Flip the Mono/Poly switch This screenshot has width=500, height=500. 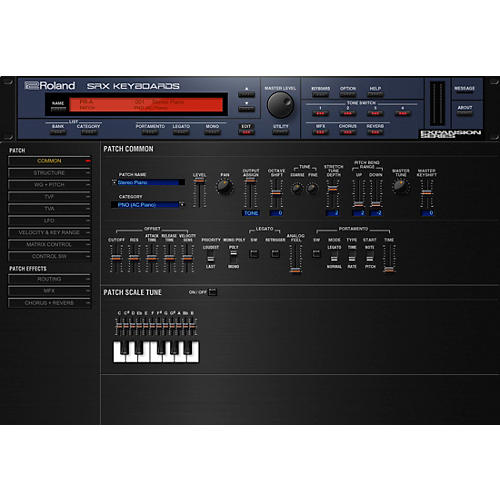coord(233,257)
